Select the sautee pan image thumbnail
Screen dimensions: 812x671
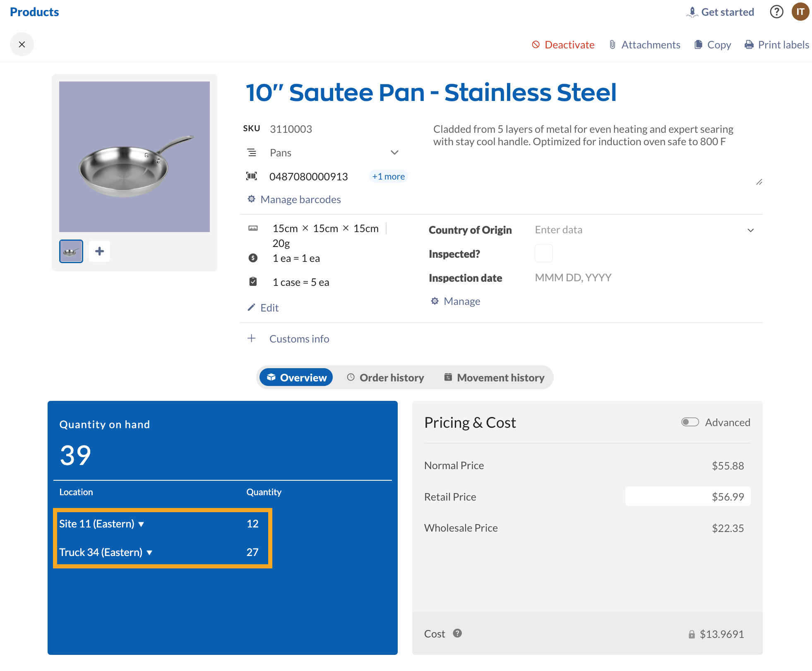click(x=71, y=251)
